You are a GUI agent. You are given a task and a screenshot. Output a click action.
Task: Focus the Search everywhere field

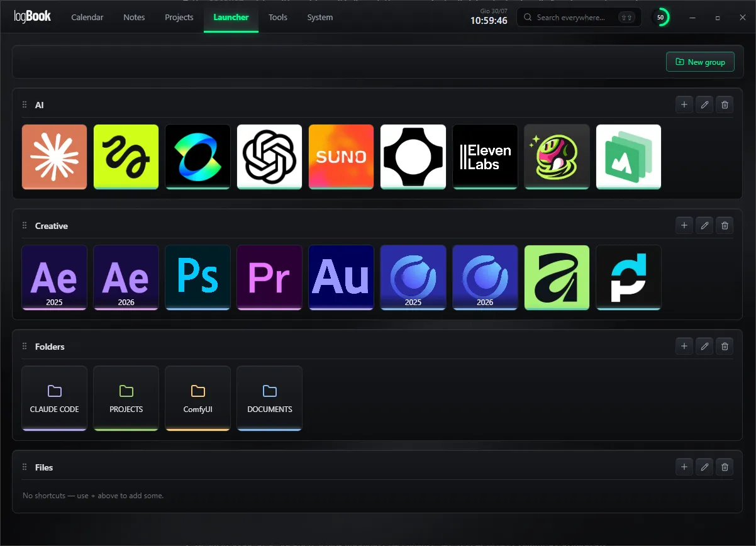pyautogui.click(x=579, y=18)
